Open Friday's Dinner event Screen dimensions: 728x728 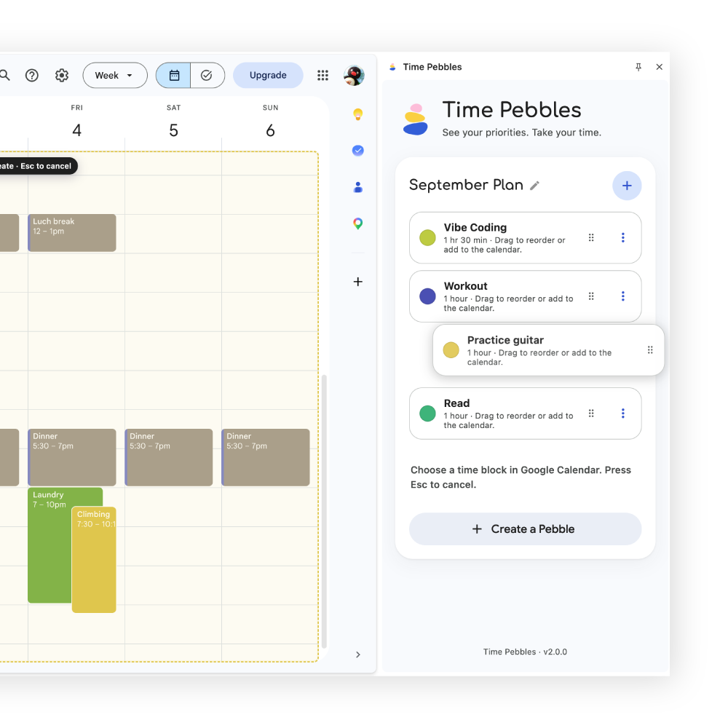(x=72, y=457)
